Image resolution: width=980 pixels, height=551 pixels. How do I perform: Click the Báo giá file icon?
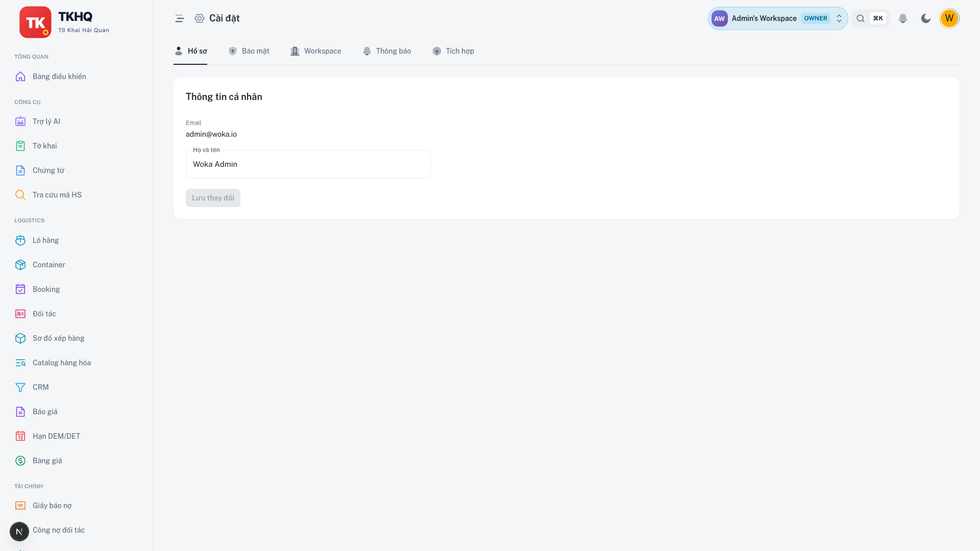pos(20,412)
